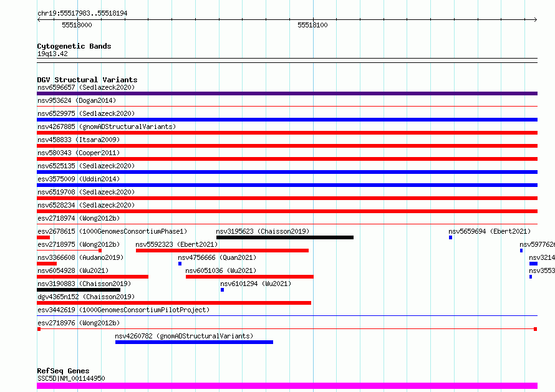Click red bar under nsv5592323

click(x=222, y=251)
